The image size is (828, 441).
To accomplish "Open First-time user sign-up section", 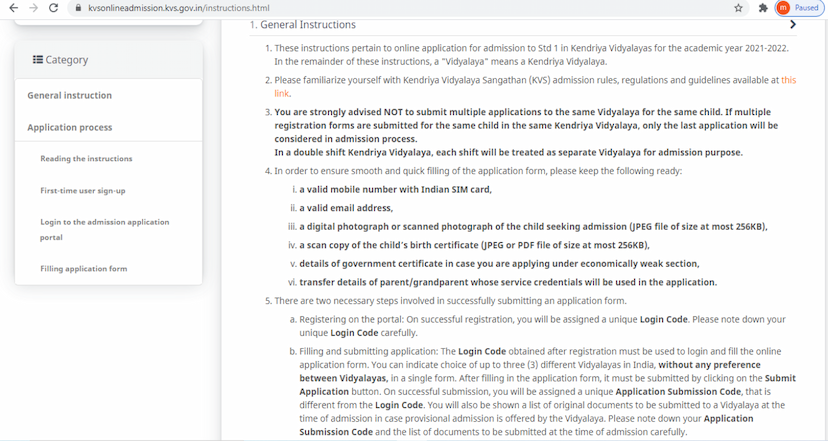I will 83,190.
